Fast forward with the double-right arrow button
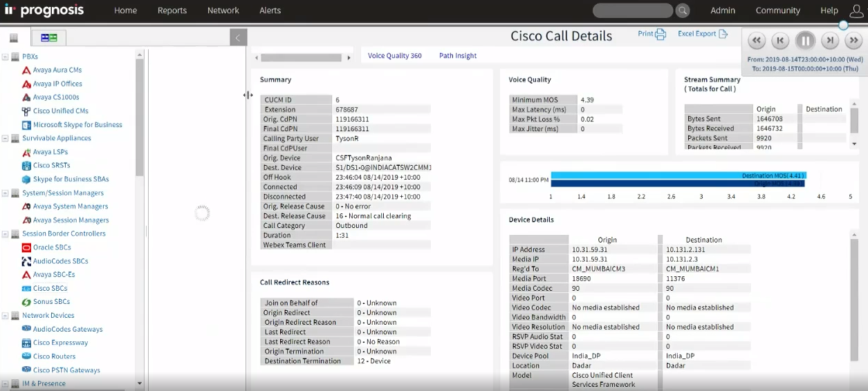 point(853,41)
